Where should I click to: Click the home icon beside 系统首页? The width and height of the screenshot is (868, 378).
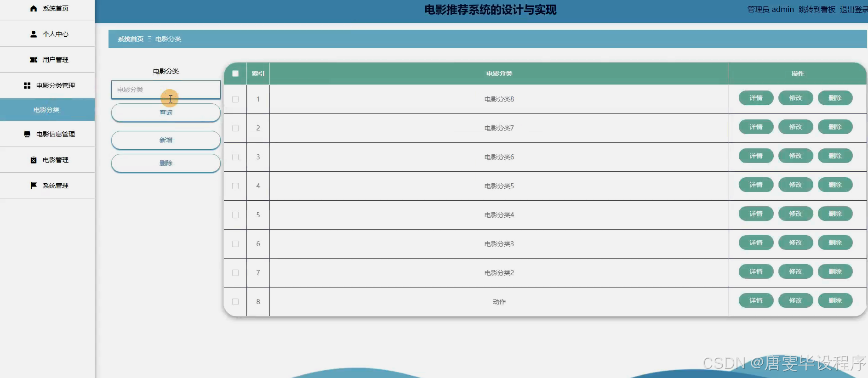(x=34, y=8)
